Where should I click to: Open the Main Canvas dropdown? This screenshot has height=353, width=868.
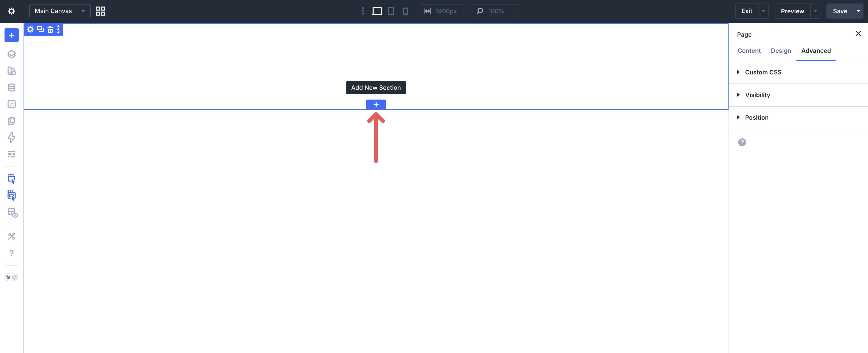click(x=60, y=11)
